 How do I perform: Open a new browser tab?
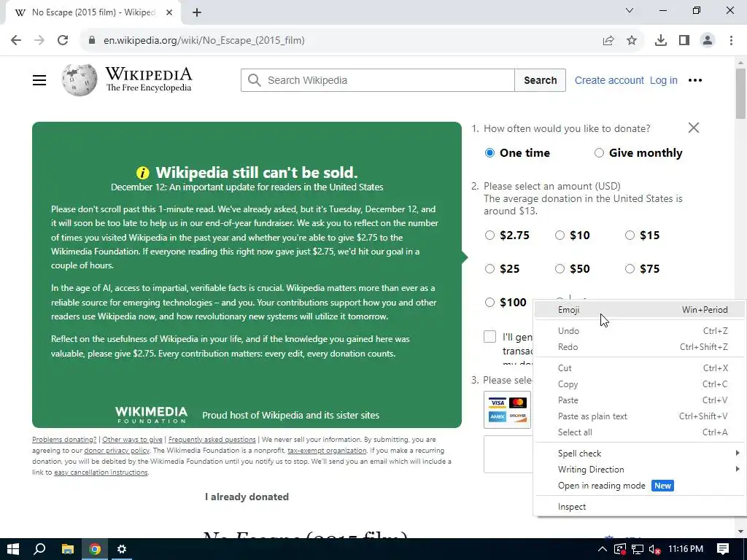tap(197, 12)
